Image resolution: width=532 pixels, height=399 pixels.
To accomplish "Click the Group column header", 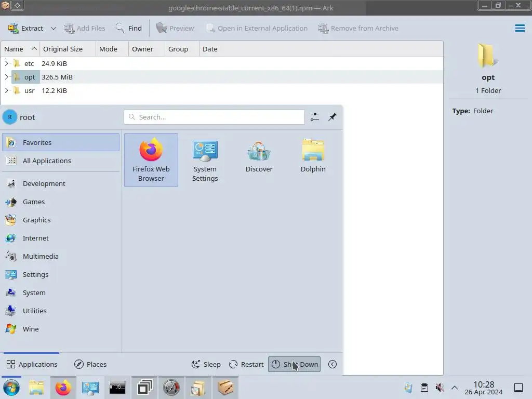I will pyautogui.click(x=182, y=49).
